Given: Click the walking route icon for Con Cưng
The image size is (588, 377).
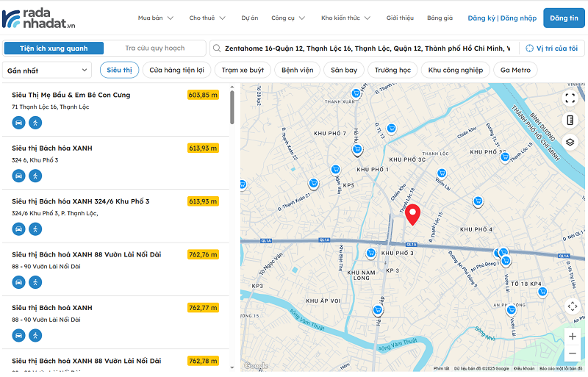Looking at the screenshot, I should pyautogui.click(x=35, y=123).
